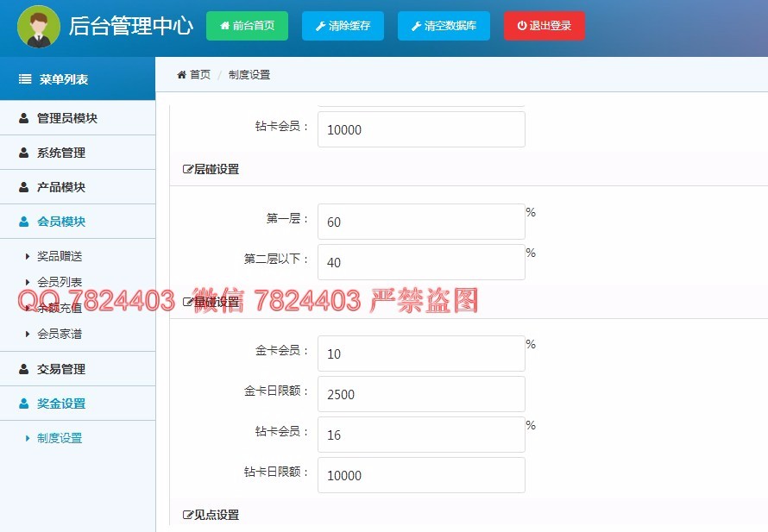Focus the 金卡日限额 field
Image resolution: width=768 pixels, height=532 pixels.
421,394
